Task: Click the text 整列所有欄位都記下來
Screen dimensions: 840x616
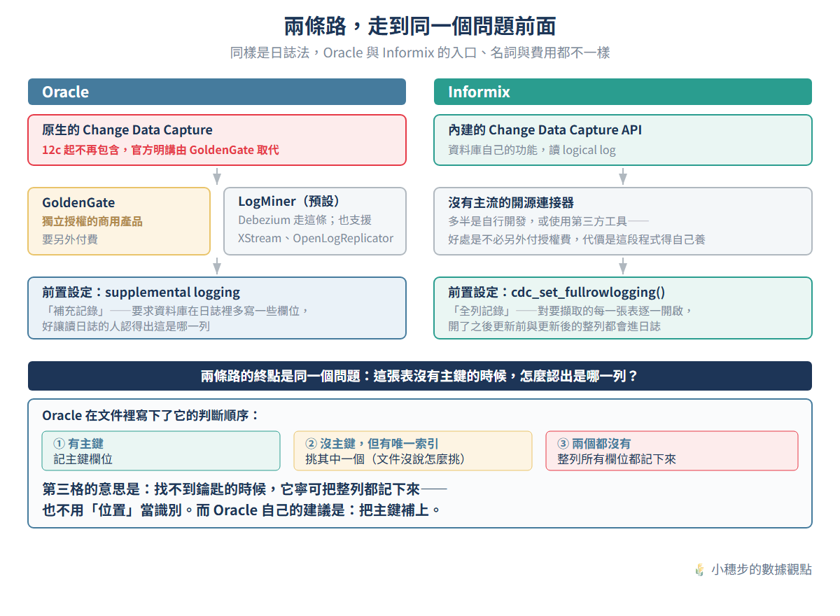Action: click(x=617, y=459)
